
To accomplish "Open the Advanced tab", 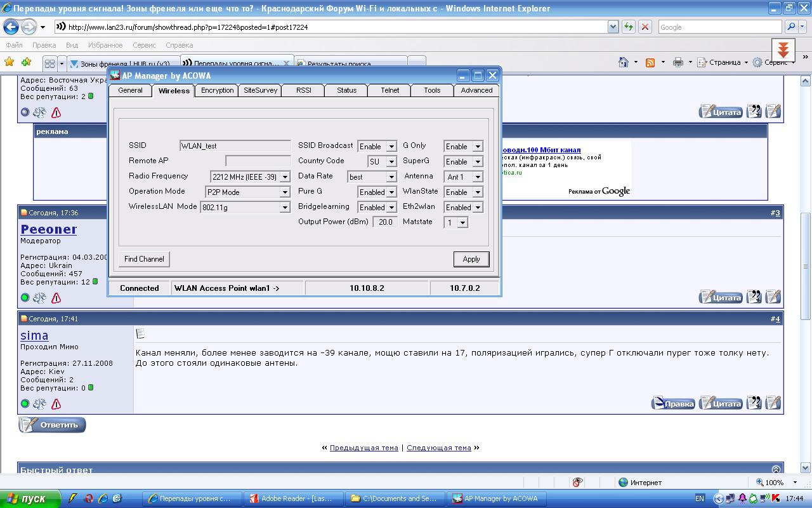I will [x=476, y=90].
